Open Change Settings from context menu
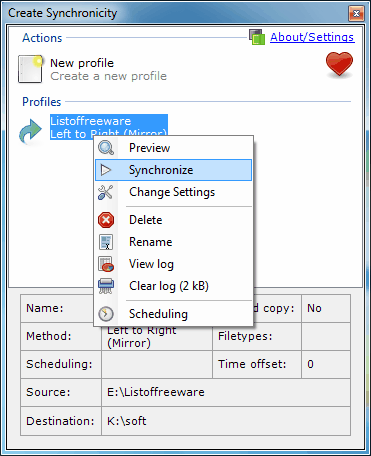The image size is (371, 456). coord(174,192)
